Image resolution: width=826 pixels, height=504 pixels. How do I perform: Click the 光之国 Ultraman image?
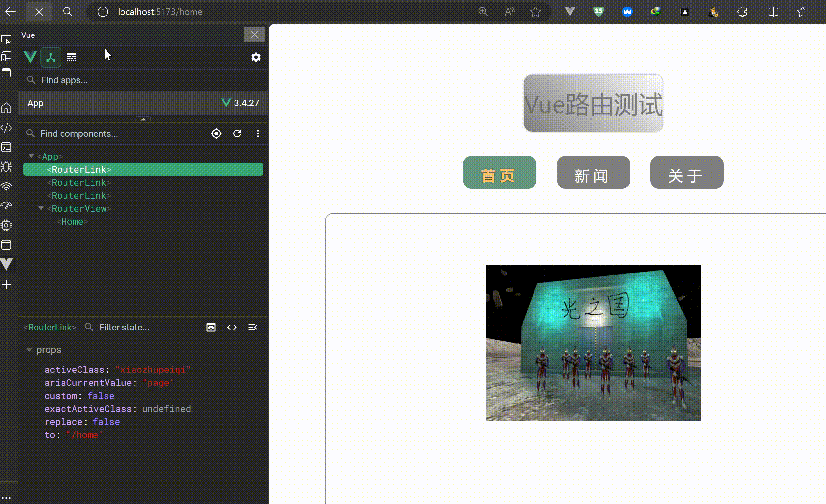click(593, 343)
